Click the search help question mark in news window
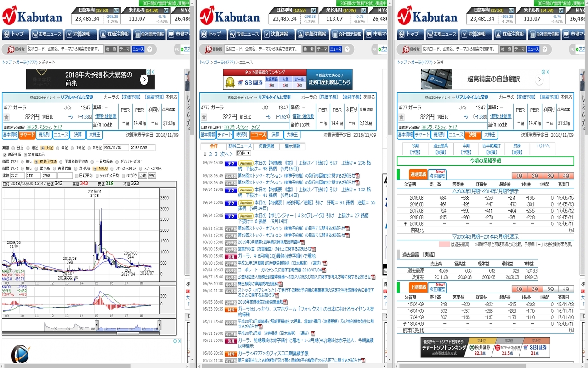 pos(348,49)
